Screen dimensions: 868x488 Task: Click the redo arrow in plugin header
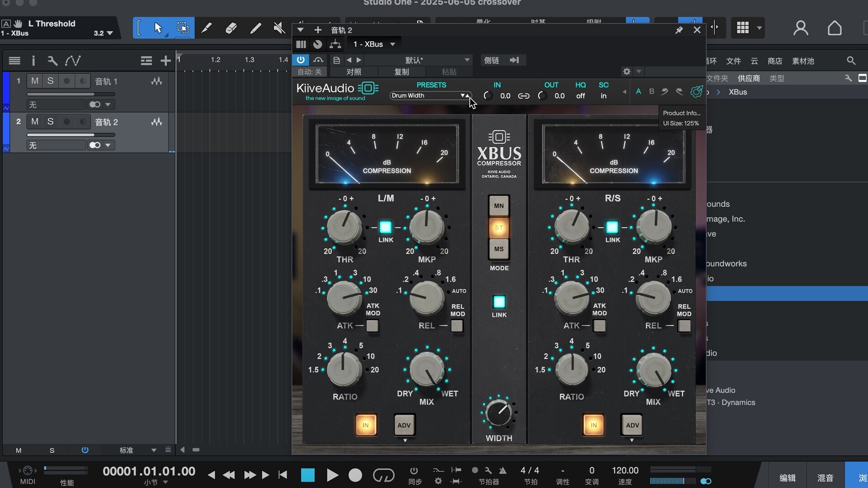(x=679, y=91)
